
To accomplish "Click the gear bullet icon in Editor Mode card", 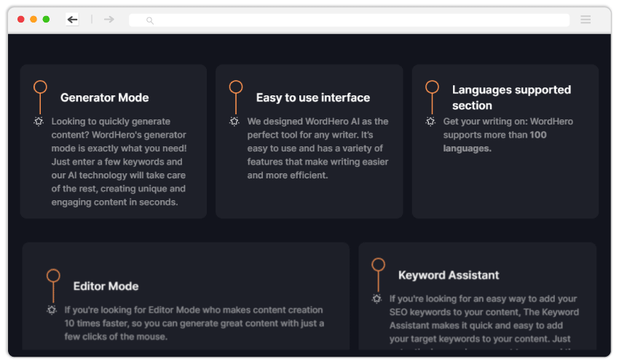I will (x=52, y=310).
